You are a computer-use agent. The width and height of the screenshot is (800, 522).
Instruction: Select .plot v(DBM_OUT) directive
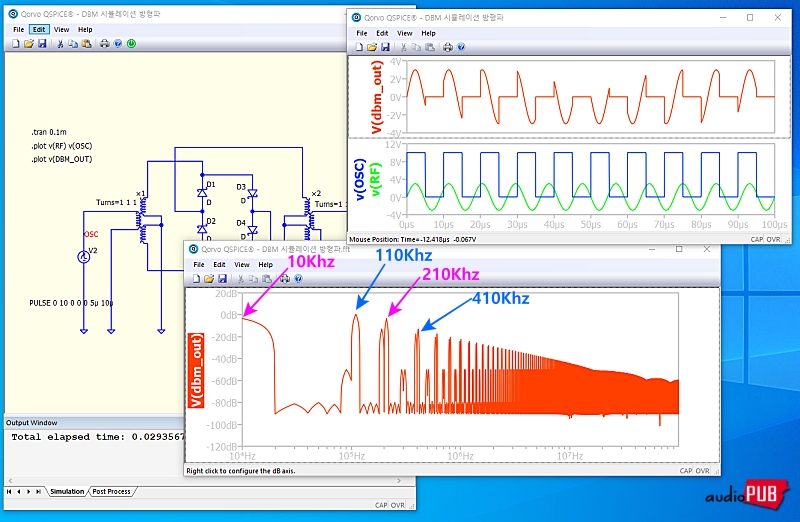click(62, 159)
